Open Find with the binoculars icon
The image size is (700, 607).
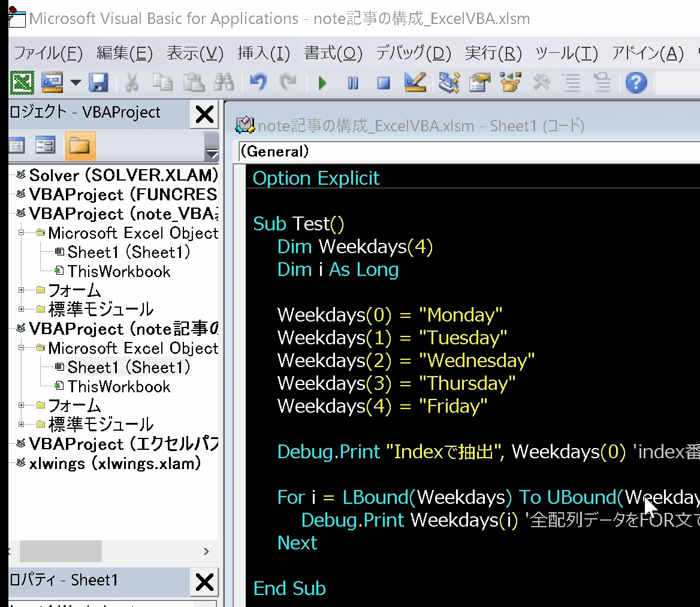[224, 83]
